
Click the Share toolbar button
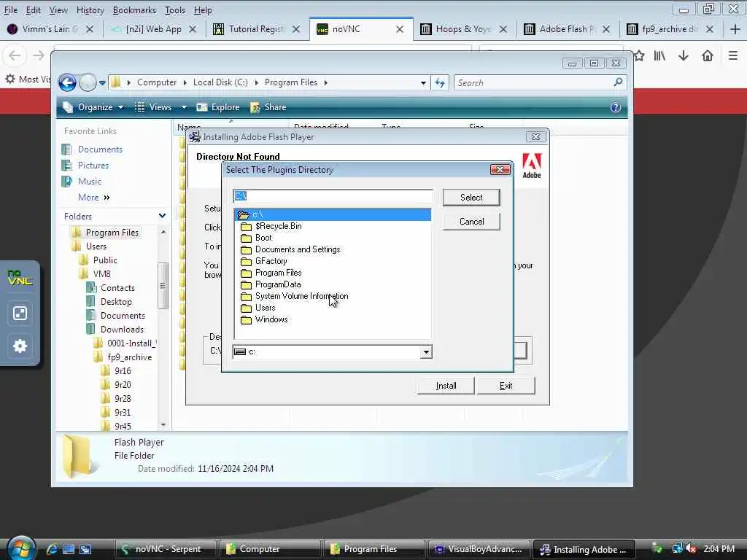click(x=268, y=107)
